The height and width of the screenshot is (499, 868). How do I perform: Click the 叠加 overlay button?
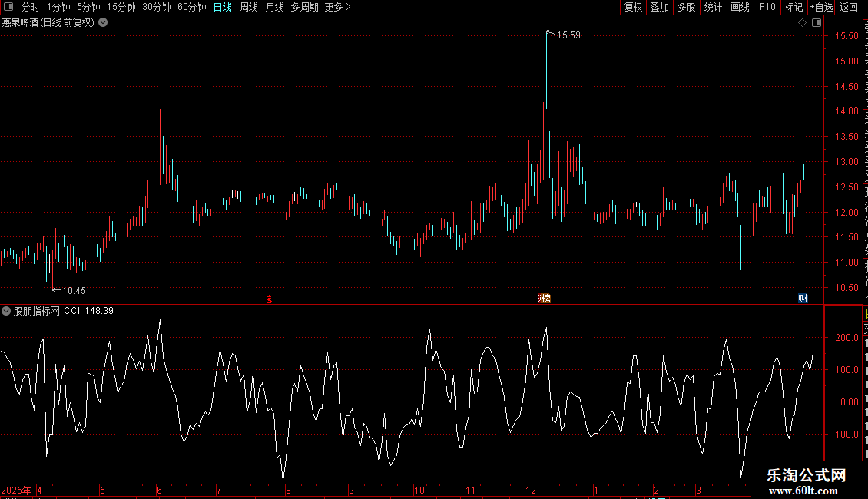pos(660,7)
